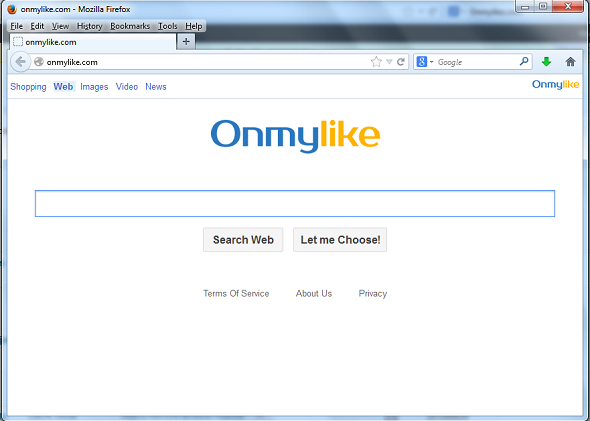Open the Downloads green arrow icon

tap(546, 62)
